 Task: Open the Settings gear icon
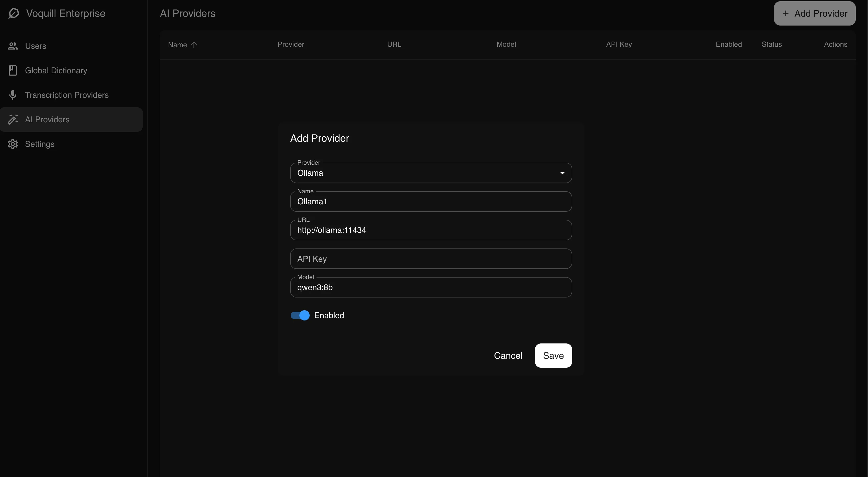pyautogui.click(x=13, y=144)
